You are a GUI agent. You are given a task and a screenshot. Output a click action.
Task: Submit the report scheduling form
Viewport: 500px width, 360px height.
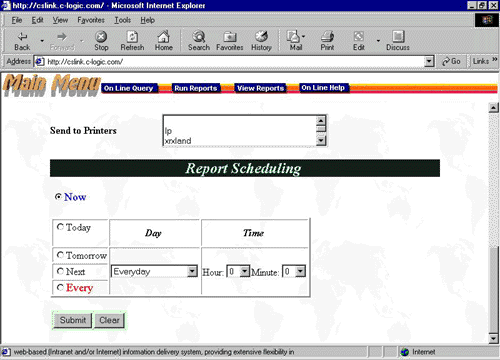click(x=73, y=320)
